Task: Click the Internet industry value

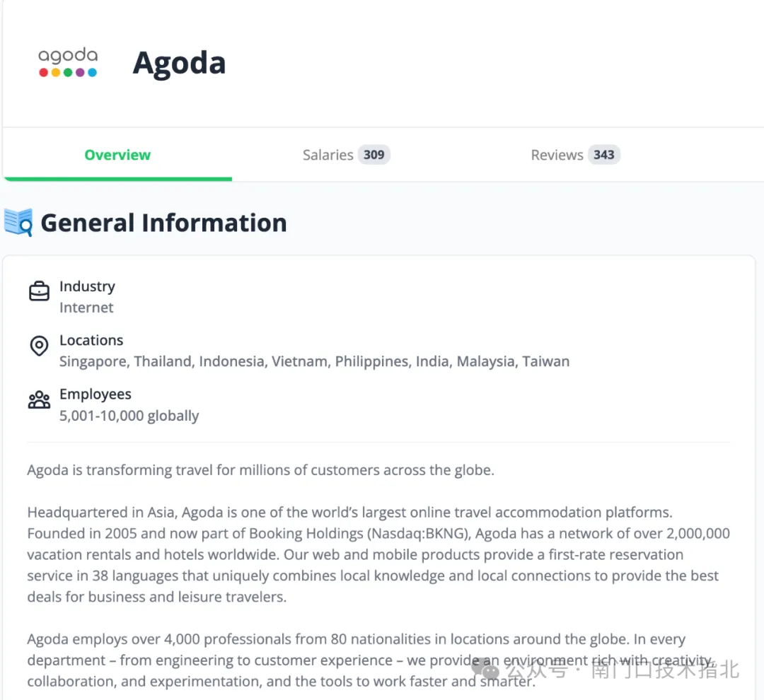Action: (86, 308)
